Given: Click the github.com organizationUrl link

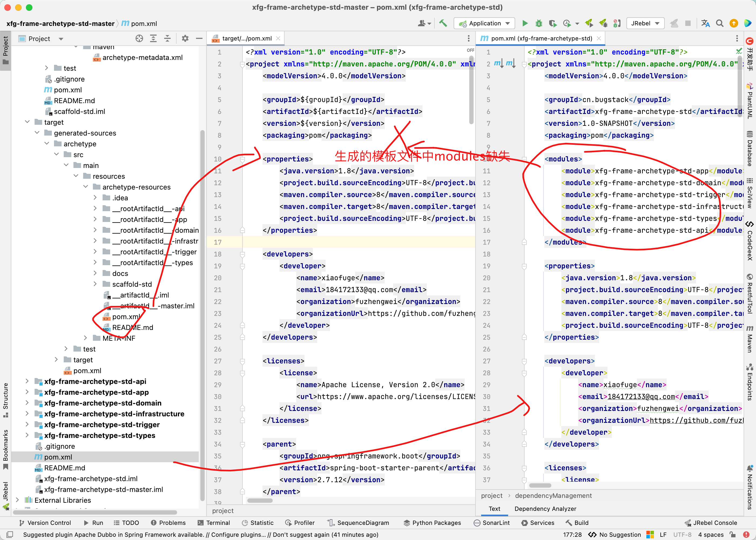Looking at the screenshot, I should 696,420.
